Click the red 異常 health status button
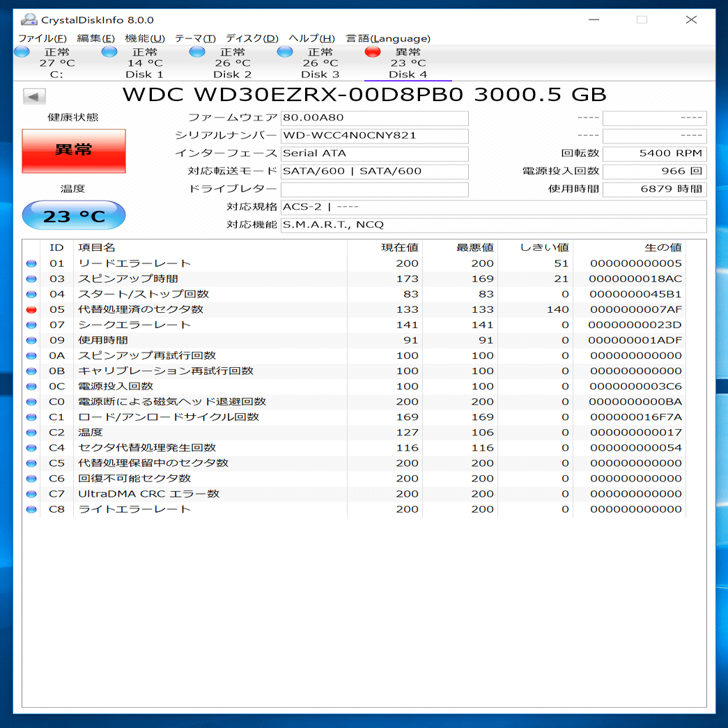 pyautogui.click(x=74, y=151)
